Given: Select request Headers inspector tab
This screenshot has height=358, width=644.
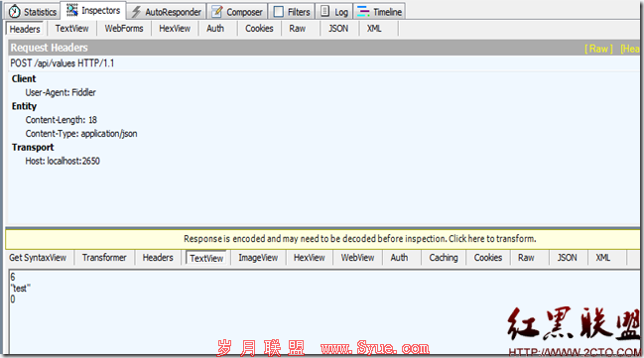Looking at the screenshot, I should click(x=25, y=29).
